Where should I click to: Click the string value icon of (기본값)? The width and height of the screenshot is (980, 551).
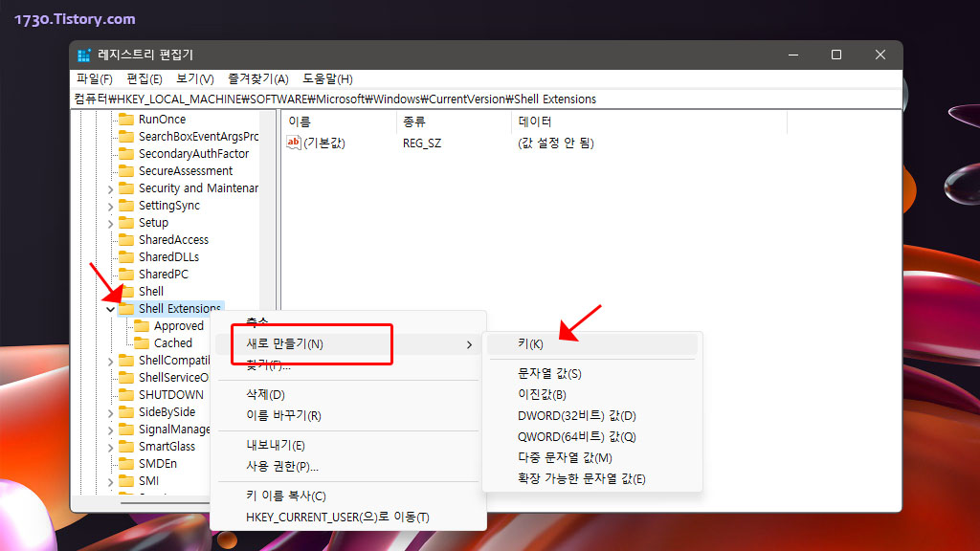coord(294,143)
